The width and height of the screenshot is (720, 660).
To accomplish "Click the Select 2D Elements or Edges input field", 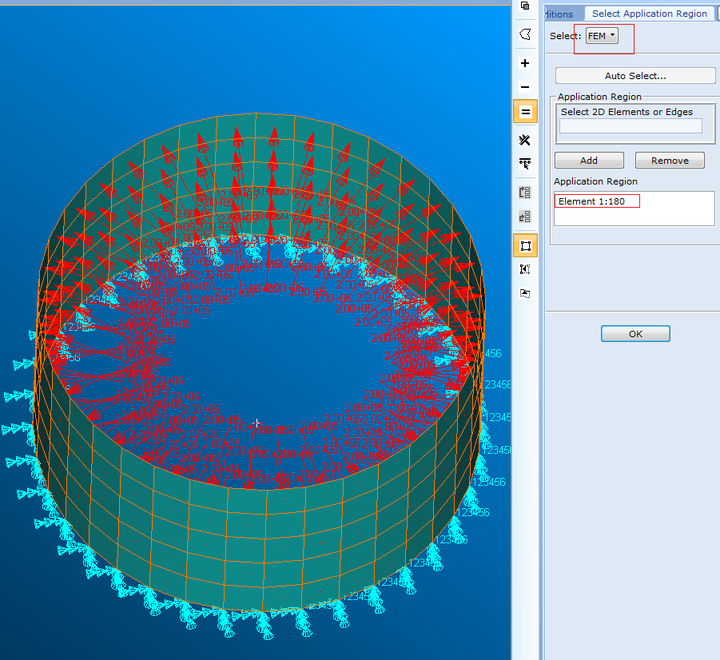I will click(x=630, y=126).
